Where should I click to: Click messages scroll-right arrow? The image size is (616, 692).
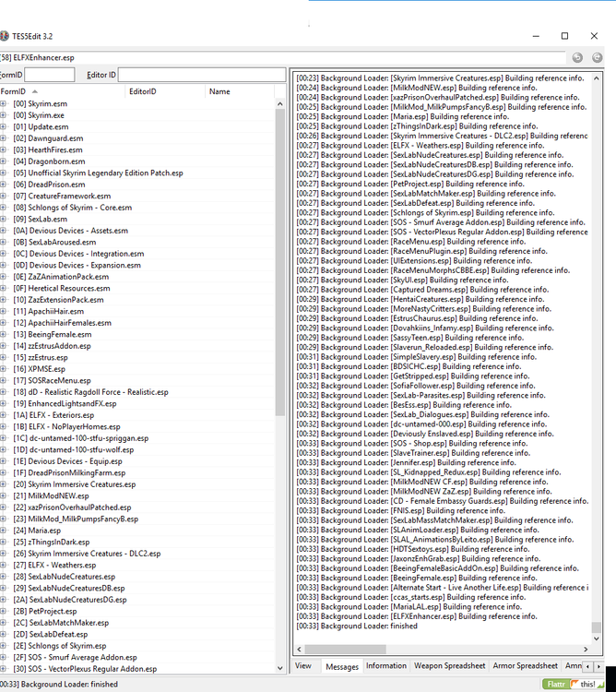point(586,650)
